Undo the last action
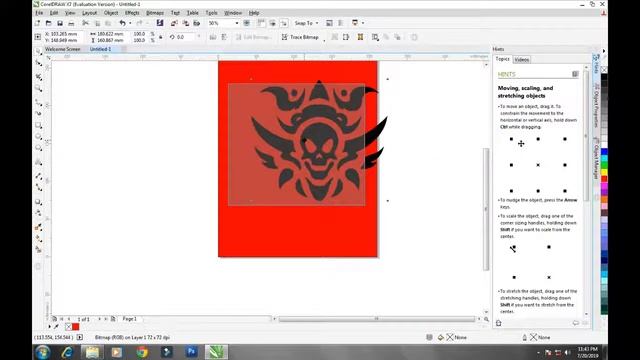This screenshot has height=360, width=640. [x=122, y=23]
